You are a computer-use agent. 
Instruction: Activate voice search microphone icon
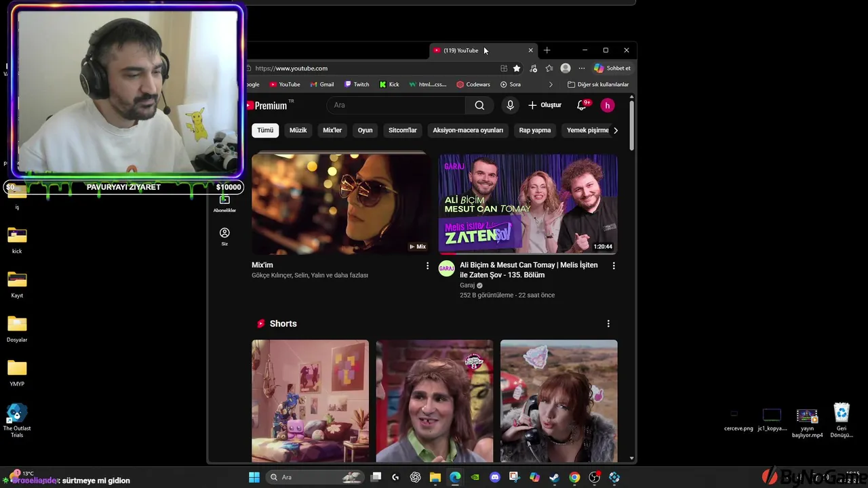(x=511, y=105)
